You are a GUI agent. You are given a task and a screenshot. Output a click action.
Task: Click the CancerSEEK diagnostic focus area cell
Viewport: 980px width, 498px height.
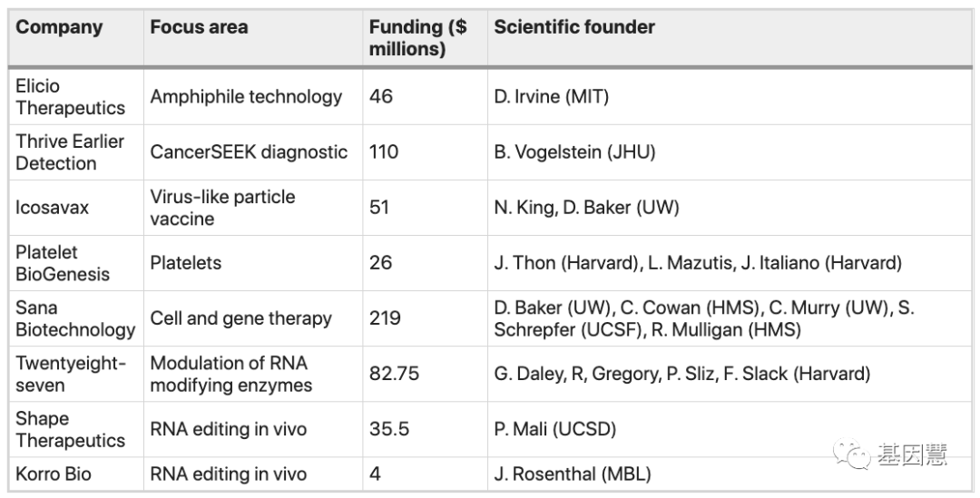249,152
